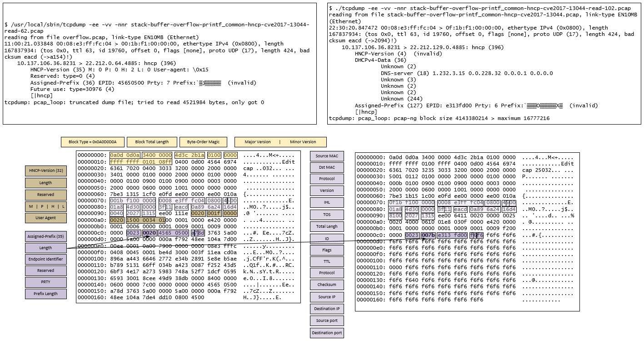The width and height of the screenshot is (644, 341).
Task: Select the PRTY field box
Action: [46, 282]
